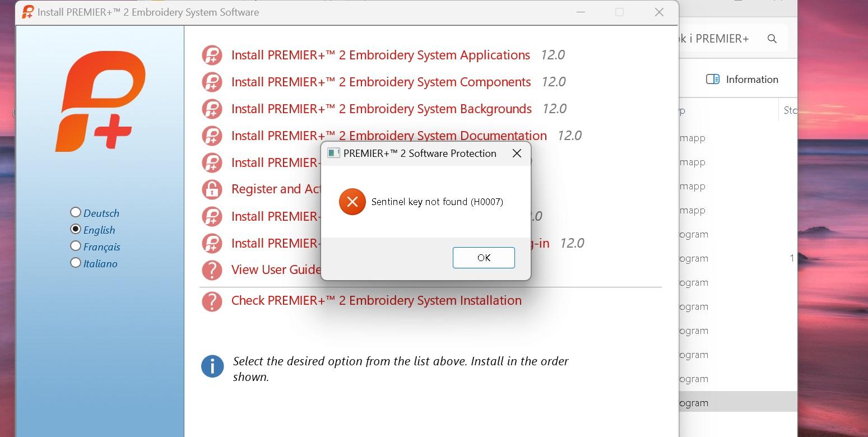Close the PREMIER+ 2 Software Protection dialog
The height and width of the screenshot is (437, 868).
pos(517,154)
